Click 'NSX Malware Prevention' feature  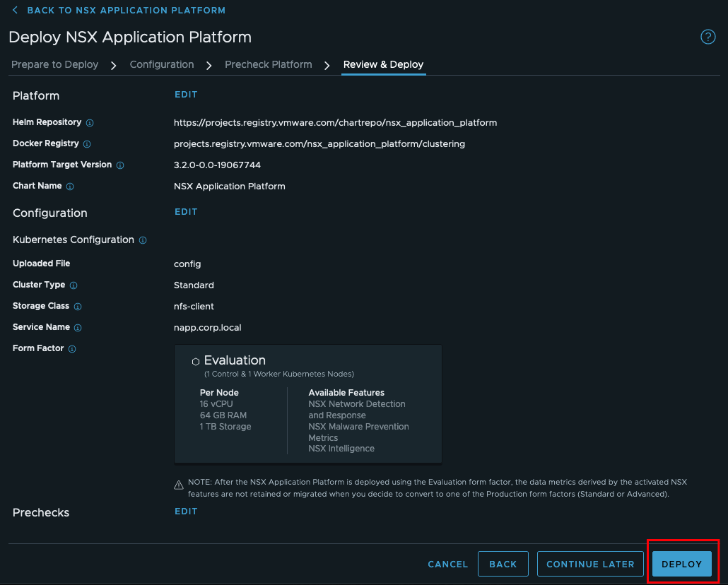(x=359, y=426)
